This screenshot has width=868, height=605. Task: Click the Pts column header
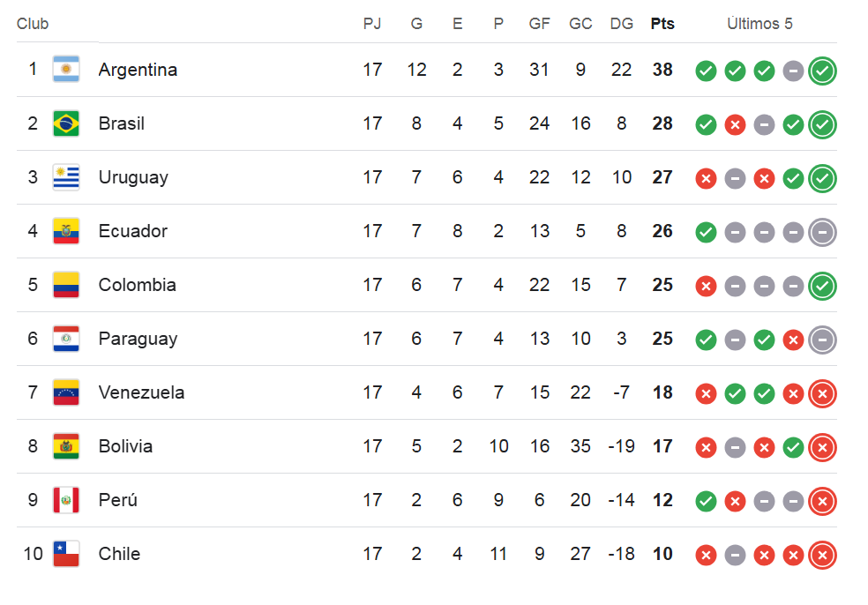[662, 24]
